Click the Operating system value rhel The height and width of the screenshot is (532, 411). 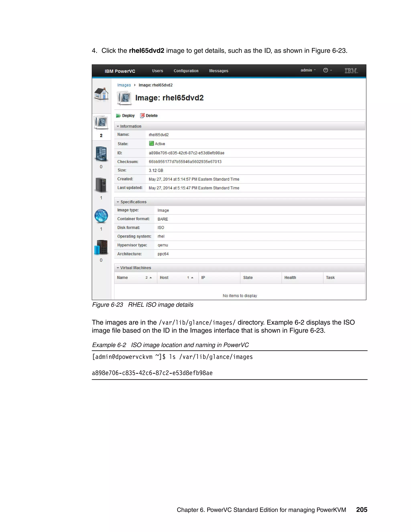[161, 236]
